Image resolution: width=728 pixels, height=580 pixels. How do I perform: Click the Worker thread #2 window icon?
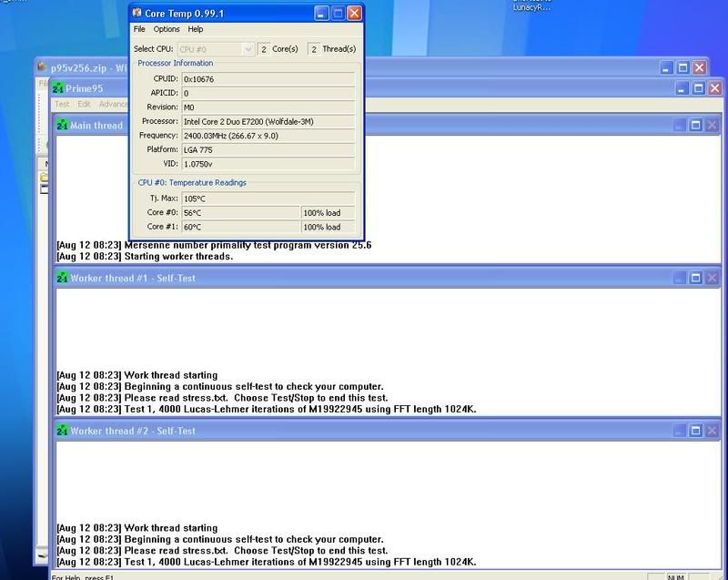pyautogui.click(x=63, y=431)
